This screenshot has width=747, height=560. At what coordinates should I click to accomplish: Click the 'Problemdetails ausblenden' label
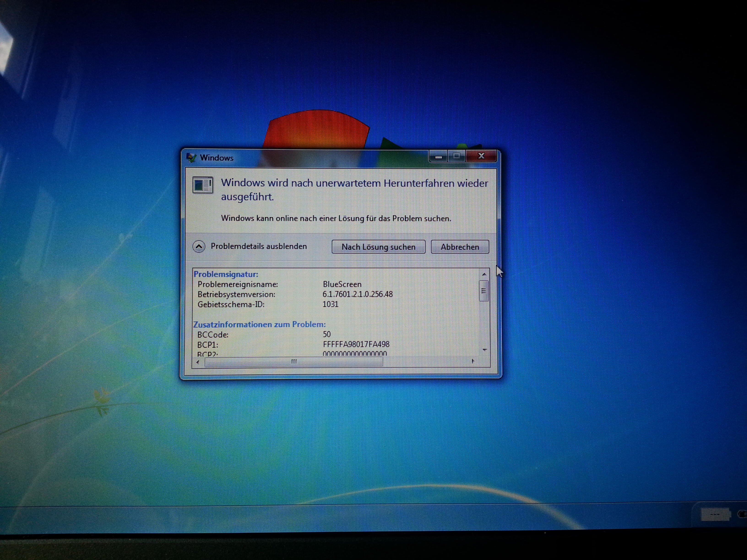click(x=259, y=246)
